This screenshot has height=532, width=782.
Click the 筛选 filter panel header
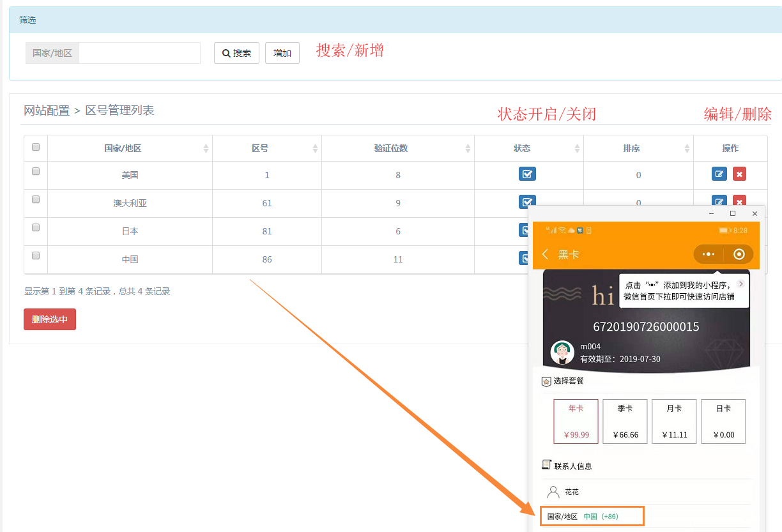point(395,20)
